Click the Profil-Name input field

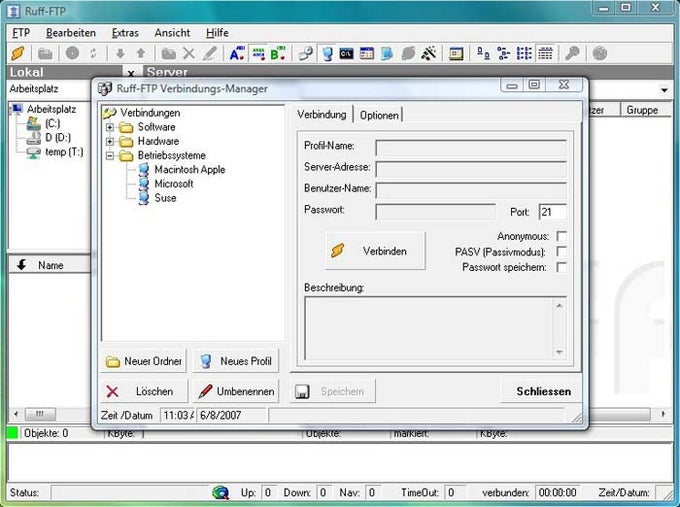click(x=471, y=147)
